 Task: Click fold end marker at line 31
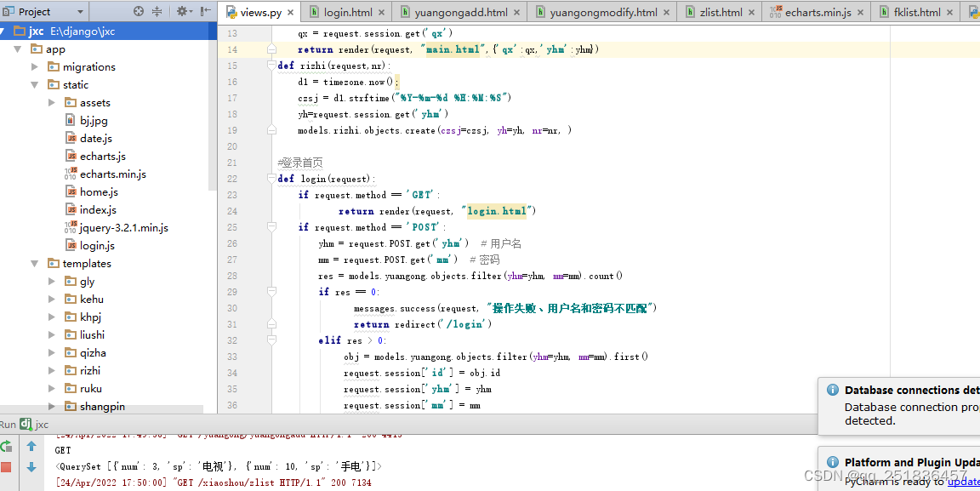tap(271, 324)
